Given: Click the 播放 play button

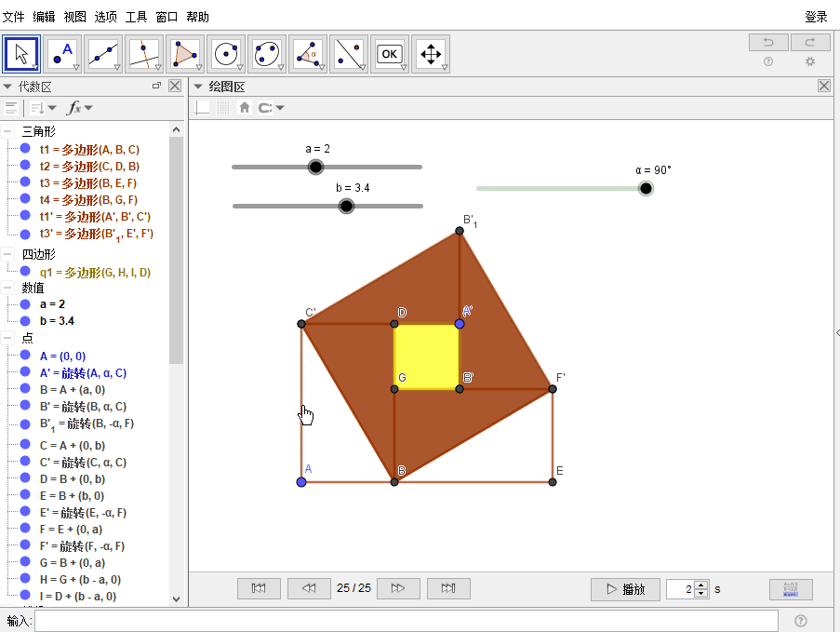Looking at the screenshot, I should click(624, 589).
